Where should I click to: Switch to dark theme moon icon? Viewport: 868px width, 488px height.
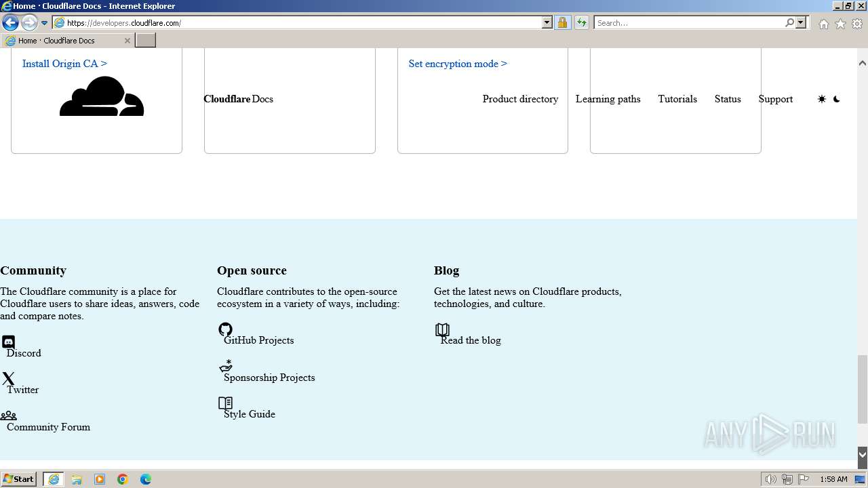[x=837, y=99]
